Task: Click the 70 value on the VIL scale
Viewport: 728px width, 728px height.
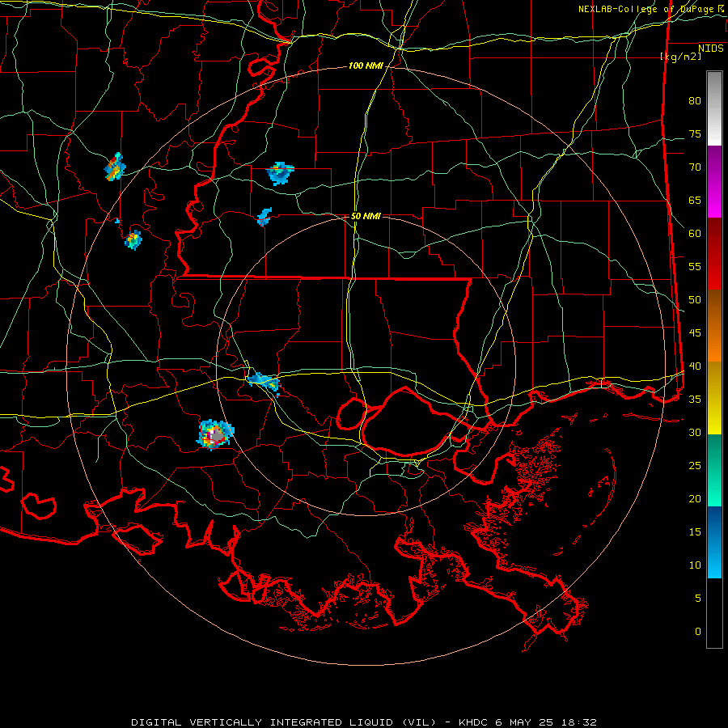Action: [695, 167]
